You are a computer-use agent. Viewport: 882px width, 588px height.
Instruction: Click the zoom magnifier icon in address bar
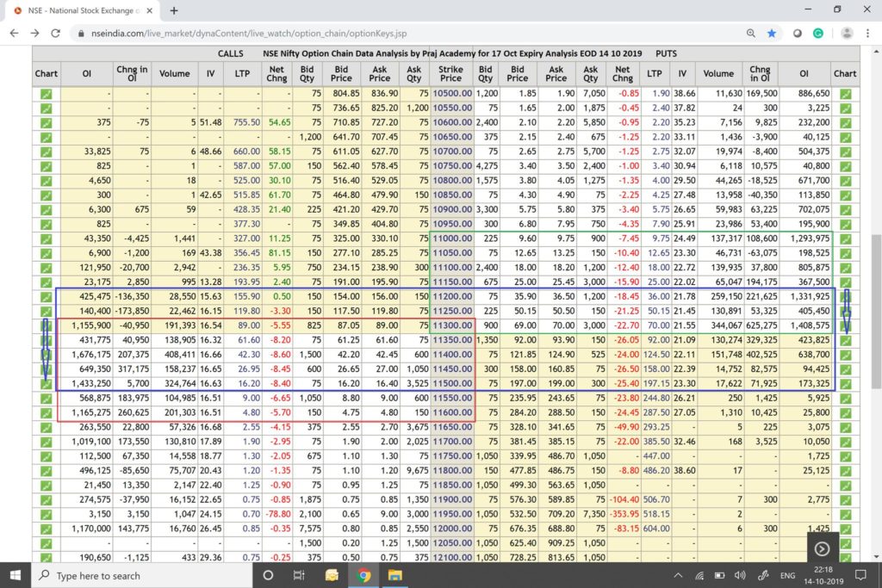(x=751, y=33)
